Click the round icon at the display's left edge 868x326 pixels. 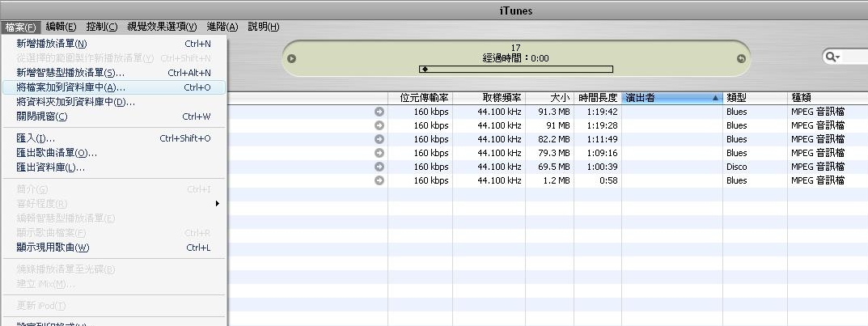pos(292,58)
